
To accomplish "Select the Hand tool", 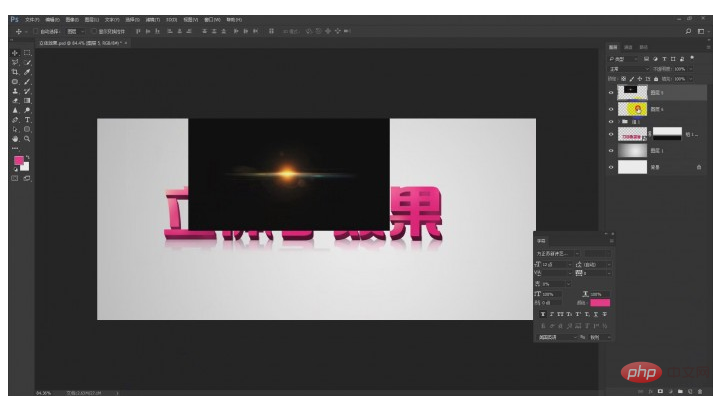I will tap(15, 139).
